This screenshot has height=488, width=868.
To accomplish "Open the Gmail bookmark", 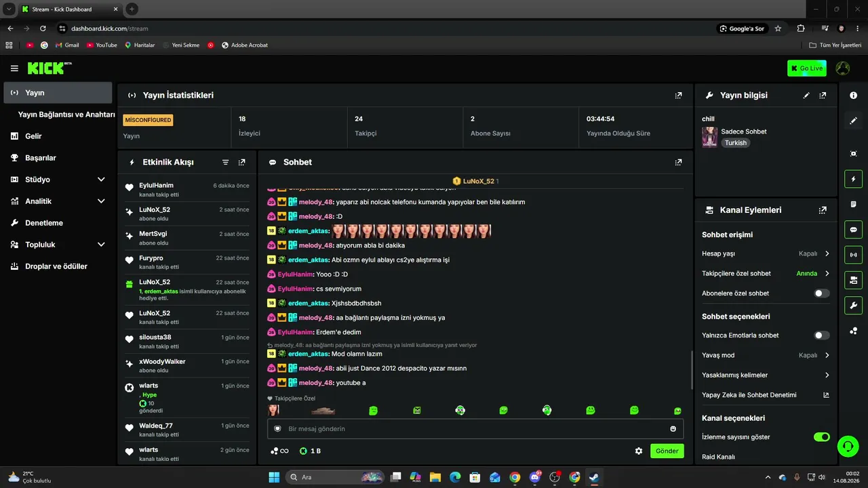I will 66,45.
